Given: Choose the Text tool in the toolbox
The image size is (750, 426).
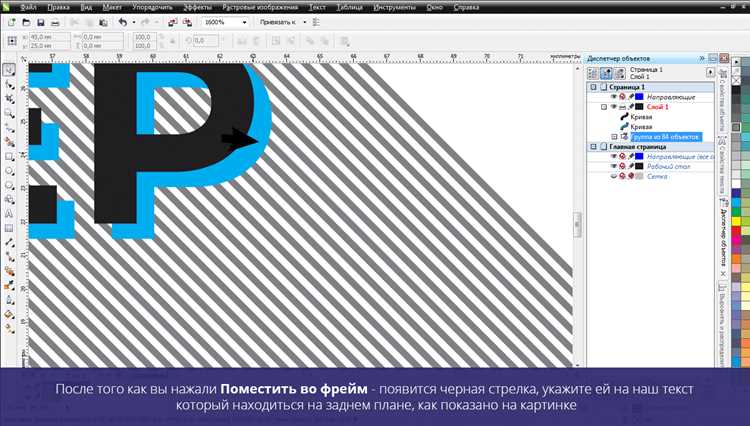Looking at the screenshot, I should pos(9,214).
